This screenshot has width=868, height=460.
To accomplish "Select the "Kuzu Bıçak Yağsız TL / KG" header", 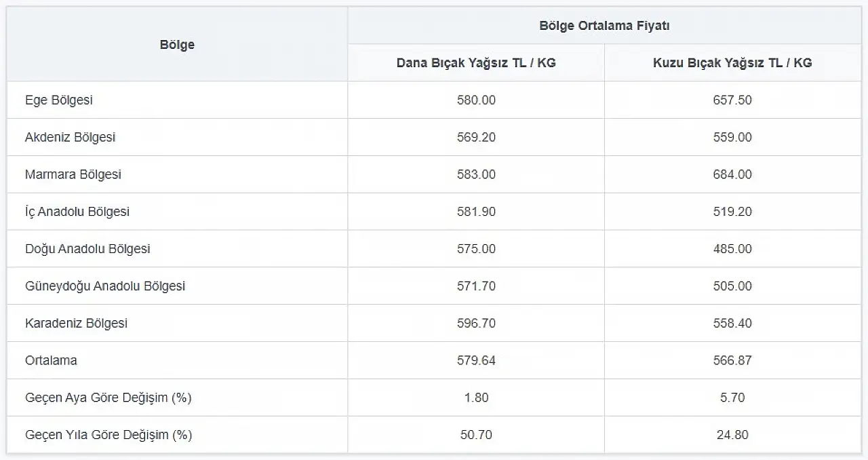I will pyautogui.click(x=732, y=63).
